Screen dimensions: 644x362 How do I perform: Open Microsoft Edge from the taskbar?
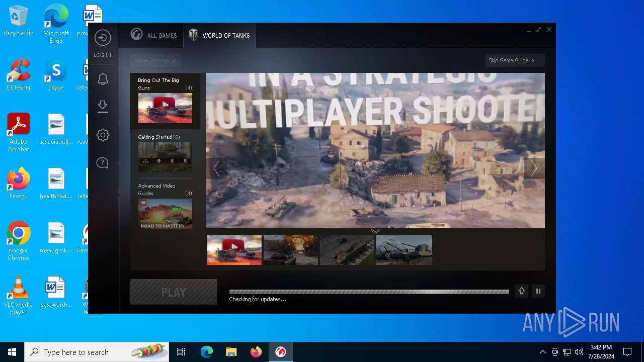[207, 352]
